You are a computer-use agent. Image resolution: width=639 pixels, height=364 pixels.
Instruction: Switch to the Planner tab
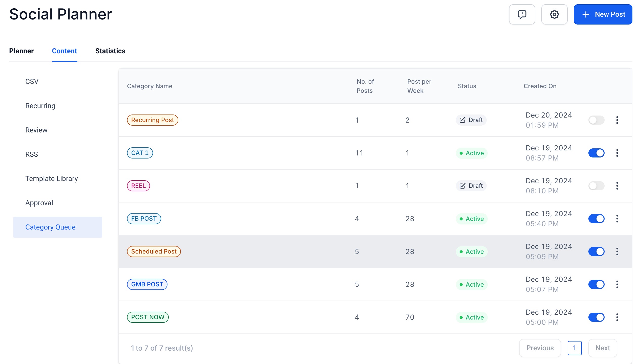(21, 51)
